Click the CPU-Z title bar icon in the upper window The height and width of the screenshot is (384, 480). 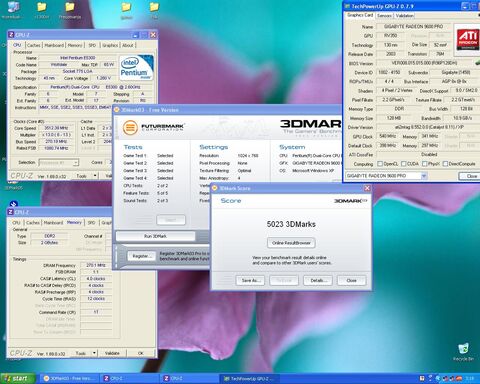[11, 35]
